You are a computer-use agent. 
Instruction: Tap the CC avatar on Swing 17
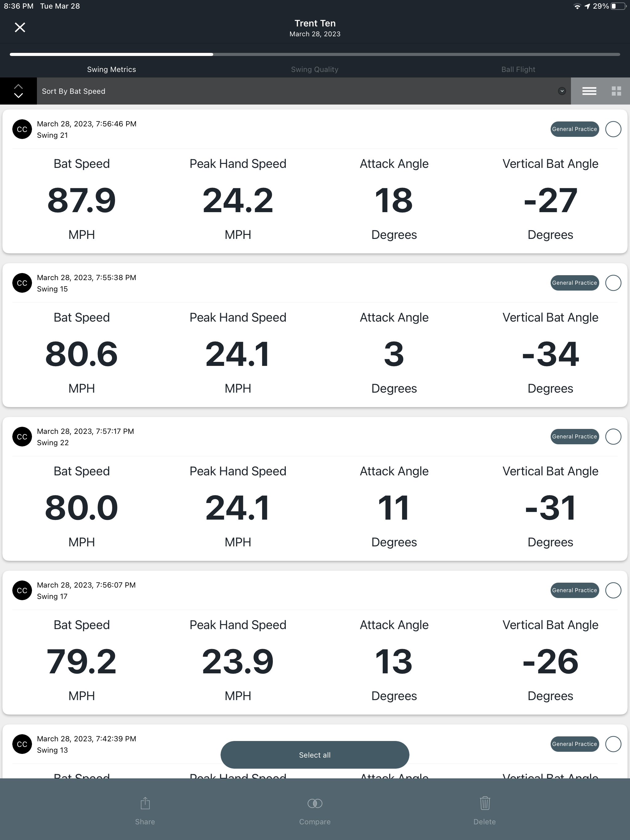[22, 590]
